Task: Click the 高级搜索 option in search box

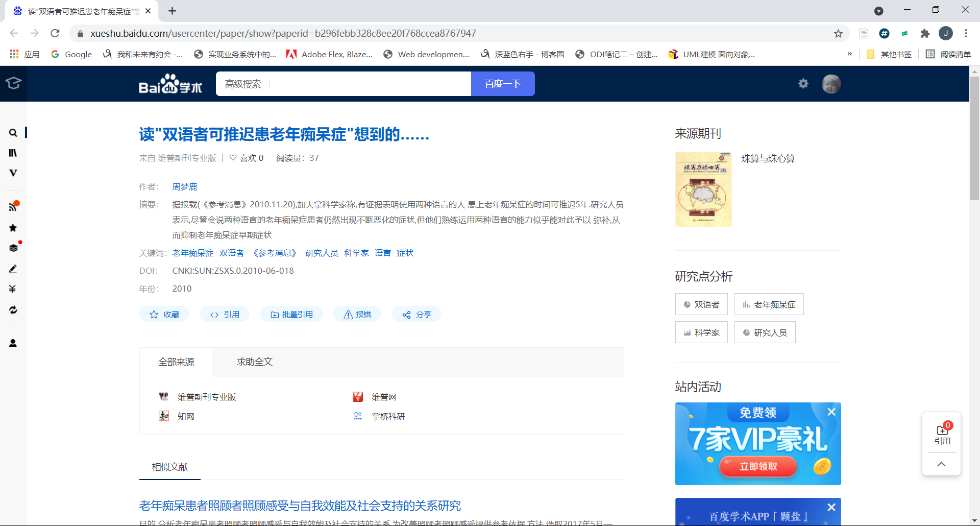Action: pyautogui.click(x=243, y=84)
